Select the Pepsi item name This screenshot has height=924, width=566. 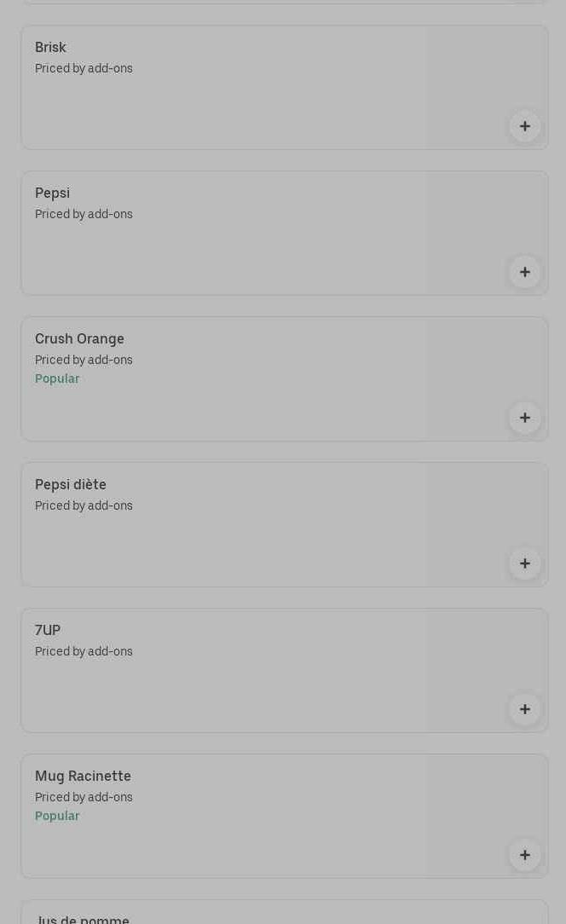[52, 193]
